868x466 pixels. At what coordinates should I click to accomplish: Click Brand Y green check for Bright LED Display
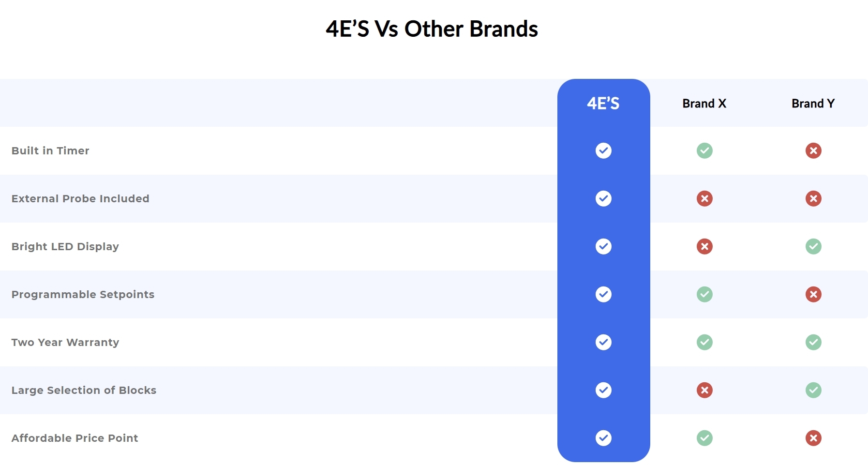813,246
